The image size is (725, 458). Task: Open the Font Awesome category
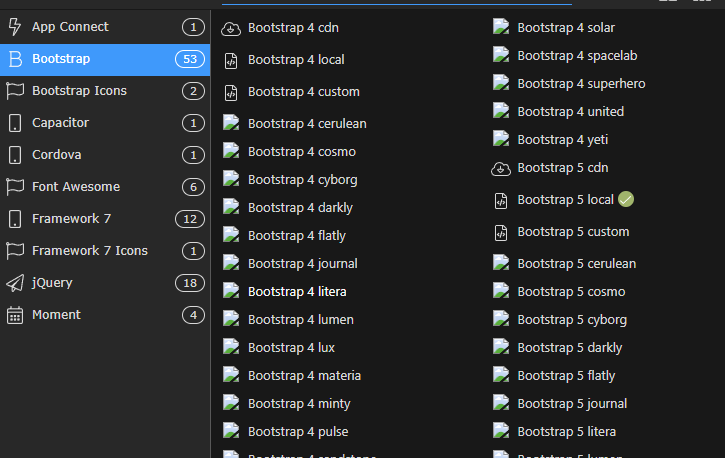(x=105, y=187)
